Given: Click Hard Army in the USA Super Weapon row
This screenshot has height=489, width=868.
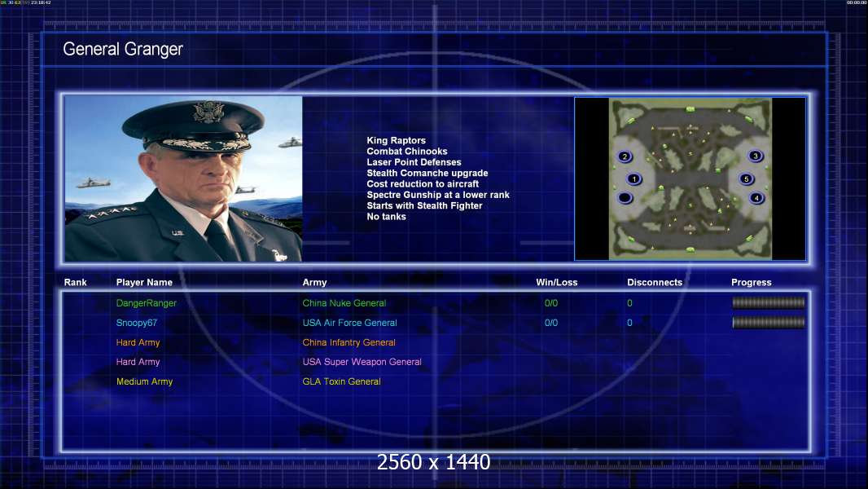Looking at the screenshot, I should [138, 362].
